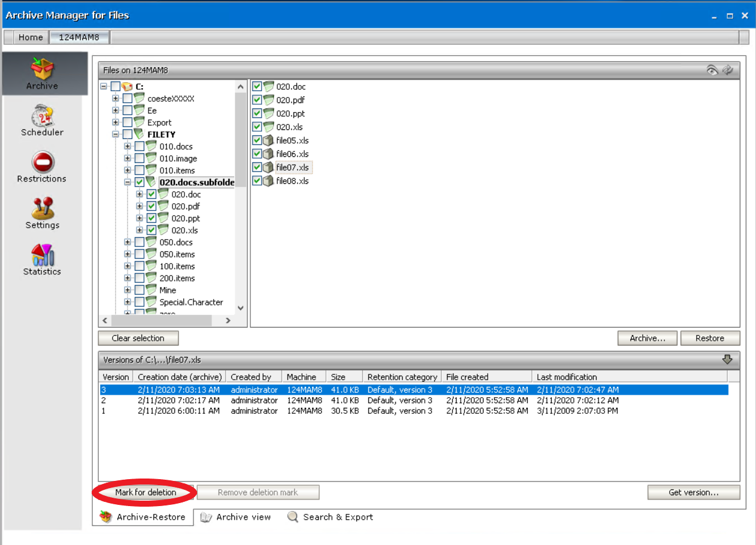Click the refresh icon in Files header
756x545 pixels.
pos(728,70)
